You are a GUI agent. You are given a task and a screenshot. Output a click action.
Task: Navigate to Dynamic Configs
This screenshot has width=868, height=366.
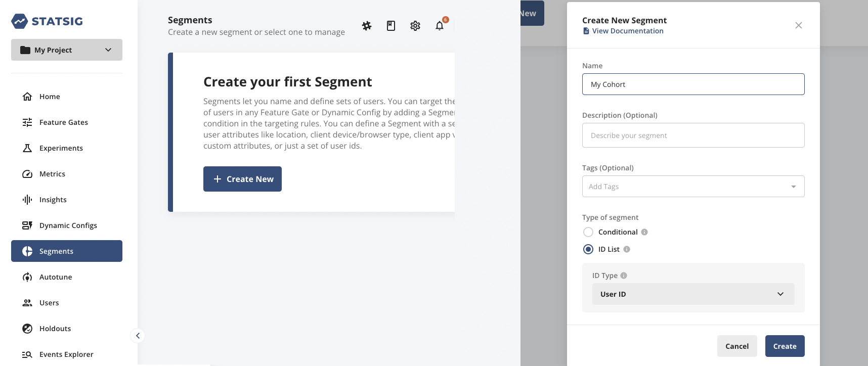[x=67, y=225]
